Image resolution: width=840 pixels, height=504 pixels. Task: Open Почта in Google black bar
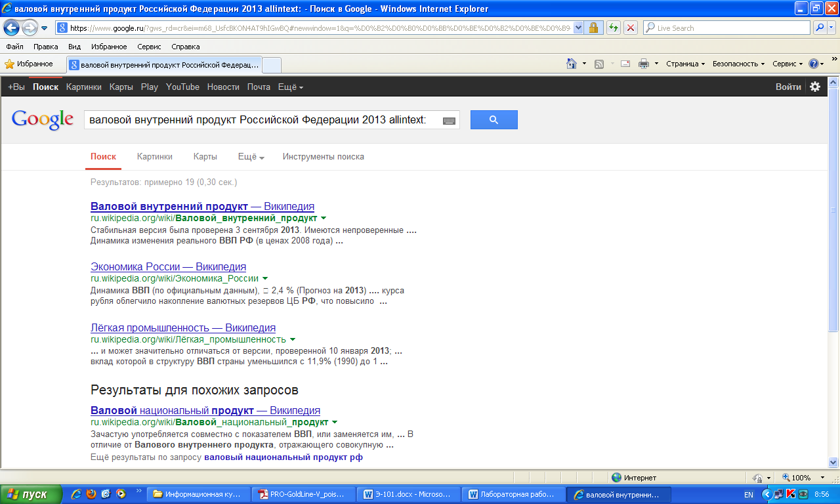coord(259,87)
